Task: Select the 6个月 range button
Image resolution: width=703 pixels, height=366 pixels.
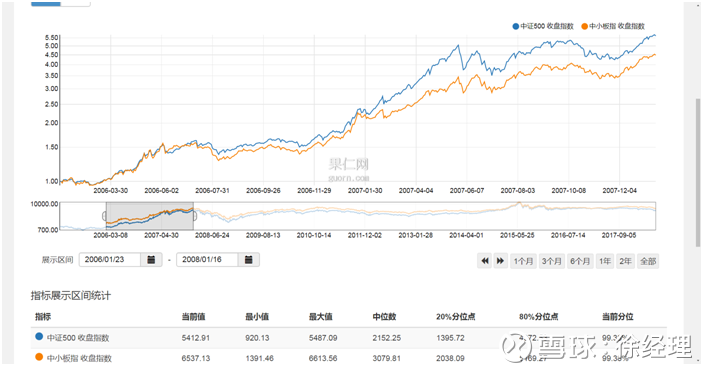Action: click(x=580, y=261)
